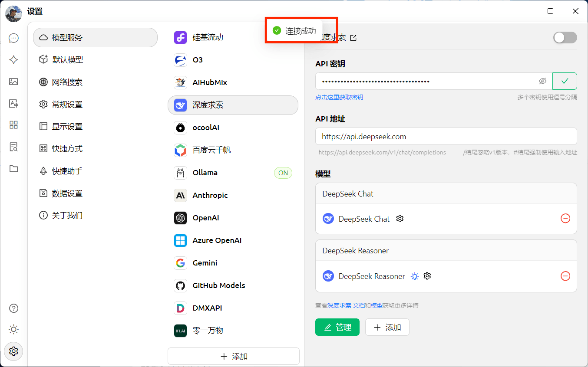Select the 深度求索 provider
Viewport: 588px width, 367px height.
233,105
